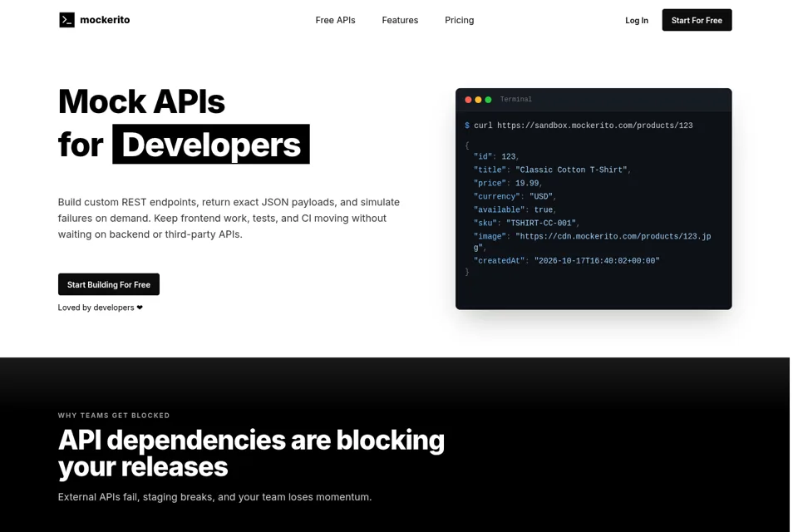This screenshot has height=532, width=798.
Task: Click the green dot in Terminal window
Action: click(x=489, y=100)
